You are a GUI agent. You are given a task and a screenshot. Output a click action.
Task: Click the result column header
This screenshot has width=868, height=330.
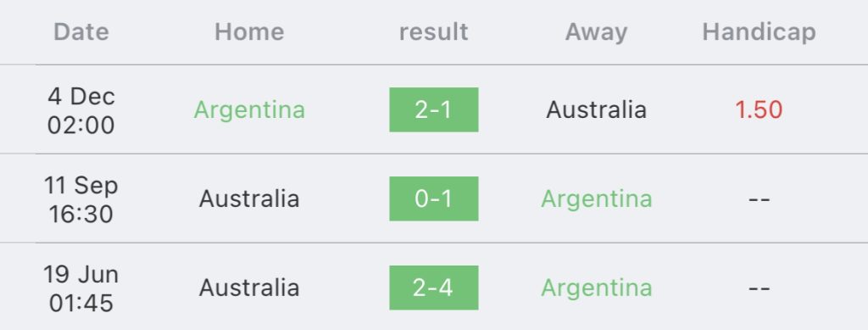coord(433,31)
